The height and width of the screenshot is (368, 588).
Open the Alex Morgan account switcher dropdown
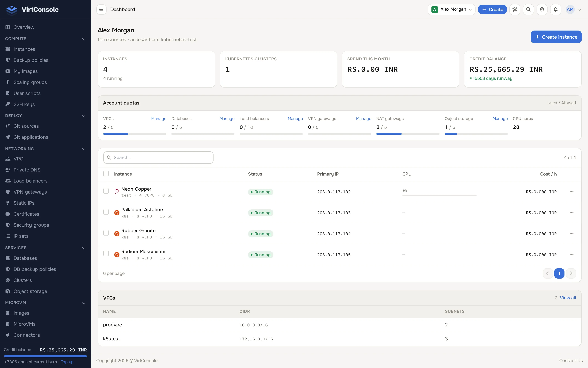(451, 10)
